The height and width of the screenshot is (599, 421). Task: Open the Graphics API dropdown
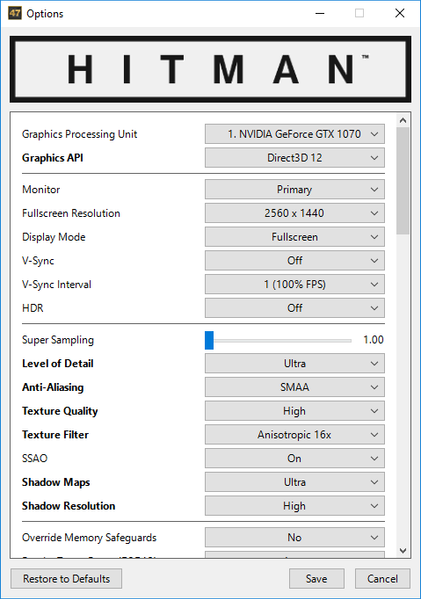295,158
